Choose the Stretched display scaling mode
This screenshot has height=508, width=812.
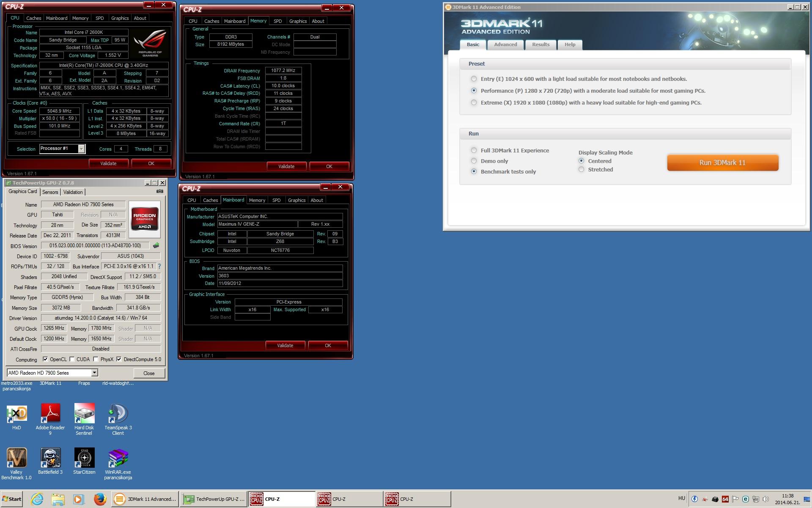581,169
